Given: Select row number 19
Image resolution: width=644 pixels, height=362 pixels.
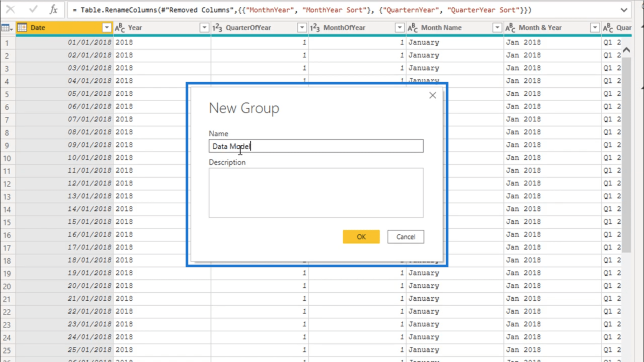Looking at the screenshot, I should 7,273.
